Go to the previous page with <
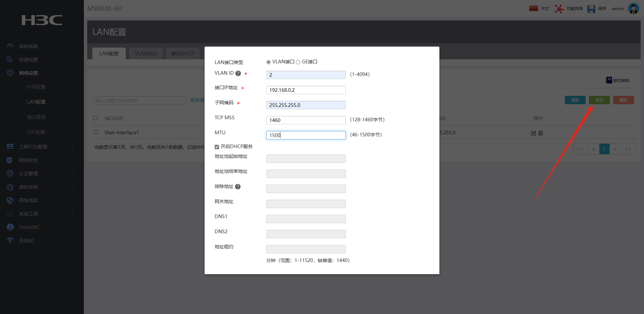644x314 pixels. click(594, 149)
